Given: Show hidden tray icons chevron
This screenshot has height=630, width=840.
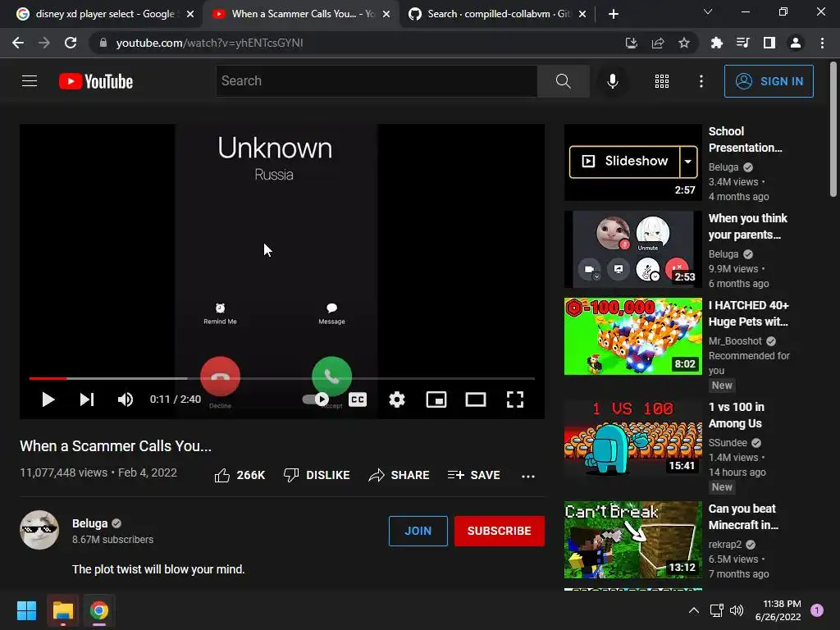Looking at the screenshot, I should coord(694,610).
